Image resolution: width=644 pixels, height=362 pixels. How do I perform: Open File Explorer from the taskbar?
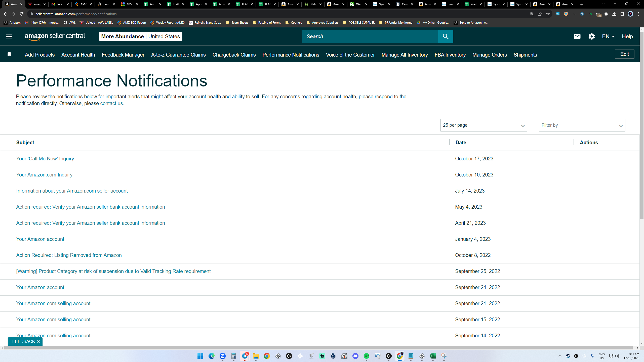click(256, 356)
